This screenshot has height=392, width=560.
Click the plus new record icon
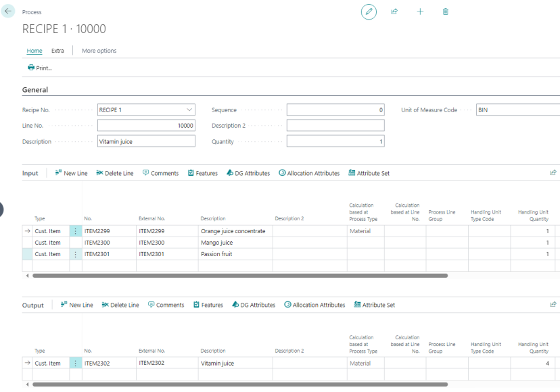(x=420, y=11)
